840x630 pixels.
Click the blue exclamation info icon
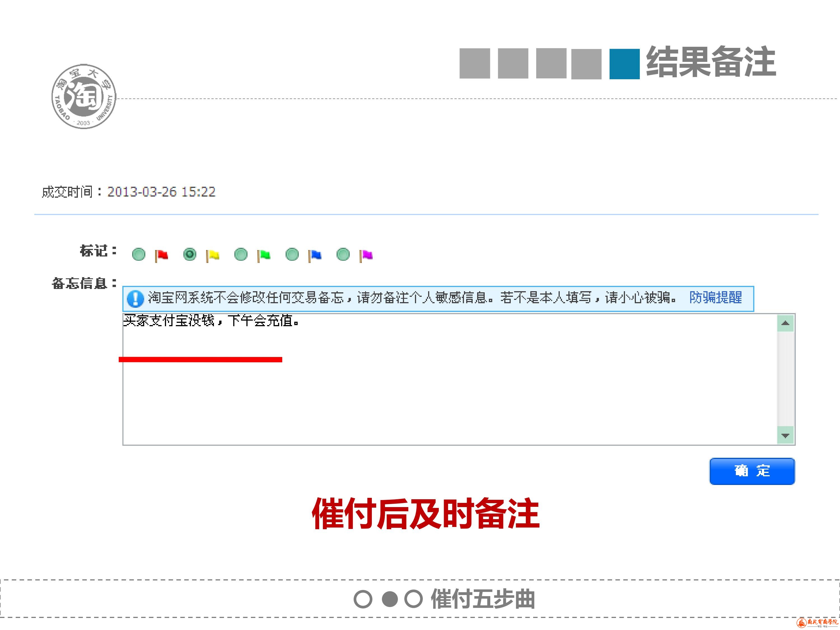(x=135, y=298)
